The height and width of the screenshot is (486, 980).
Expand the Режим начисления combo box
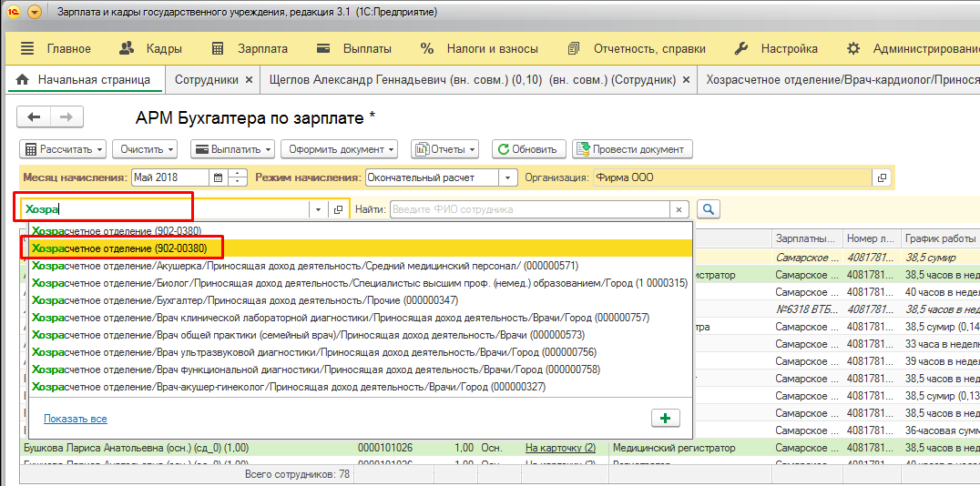tap(508, 177)
